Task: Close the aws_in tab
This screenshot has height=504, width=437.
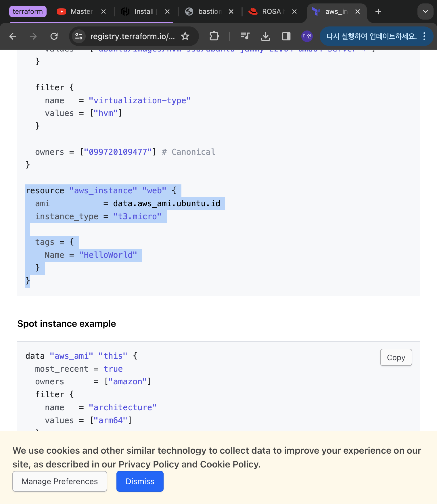Action: click(x=358, y=12)
